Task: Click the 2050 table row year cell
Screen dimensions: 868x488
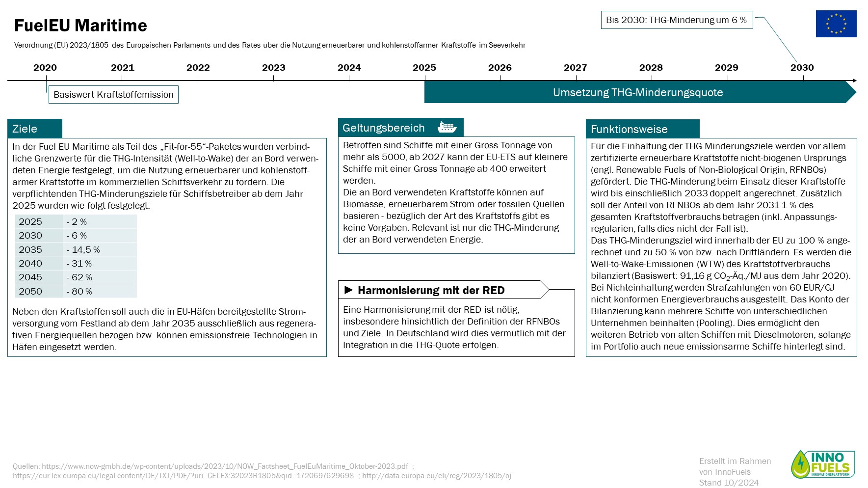Action: pyautogui.click(x=39, y=292)
